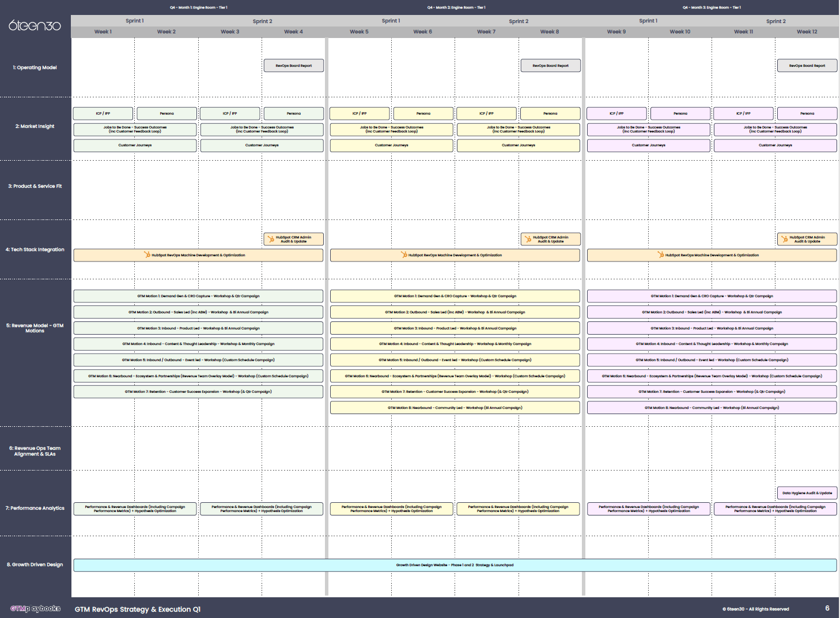Select the yellow GTM Motion 8: Nearbound card
The image size is (840, 618).
(455, 408)
